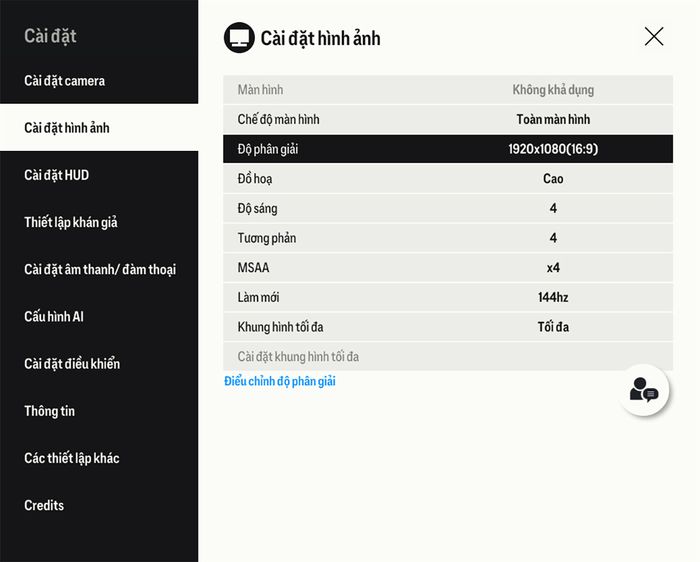Change Khung hình tối đa value

(x=553, y=327)
